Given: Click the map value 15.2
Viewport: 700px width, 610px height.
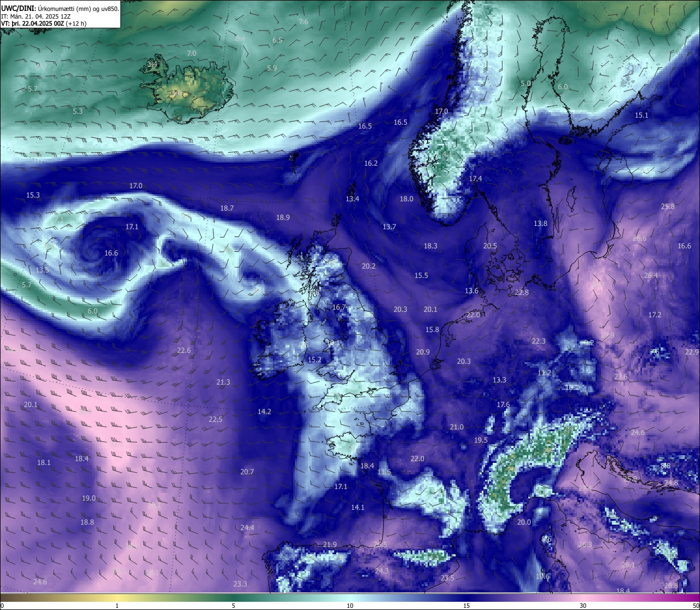Looking at the screenshot, I should [314, 359].
